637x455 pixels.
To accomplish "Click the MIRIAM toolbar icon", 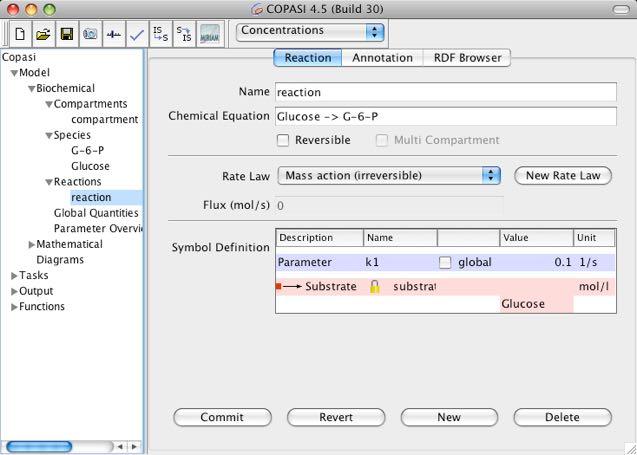I will [x=210, y=34].
